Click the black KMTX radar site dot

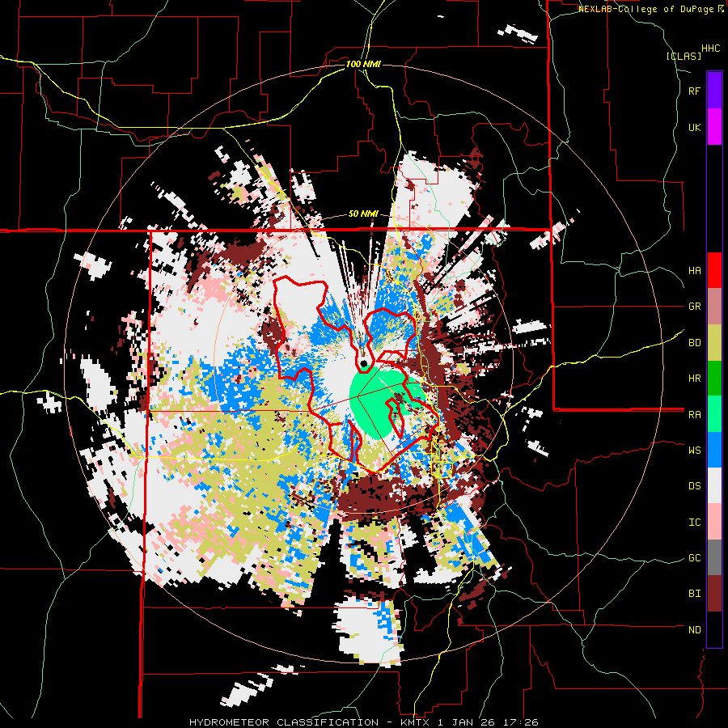click(x=363, y=363)
